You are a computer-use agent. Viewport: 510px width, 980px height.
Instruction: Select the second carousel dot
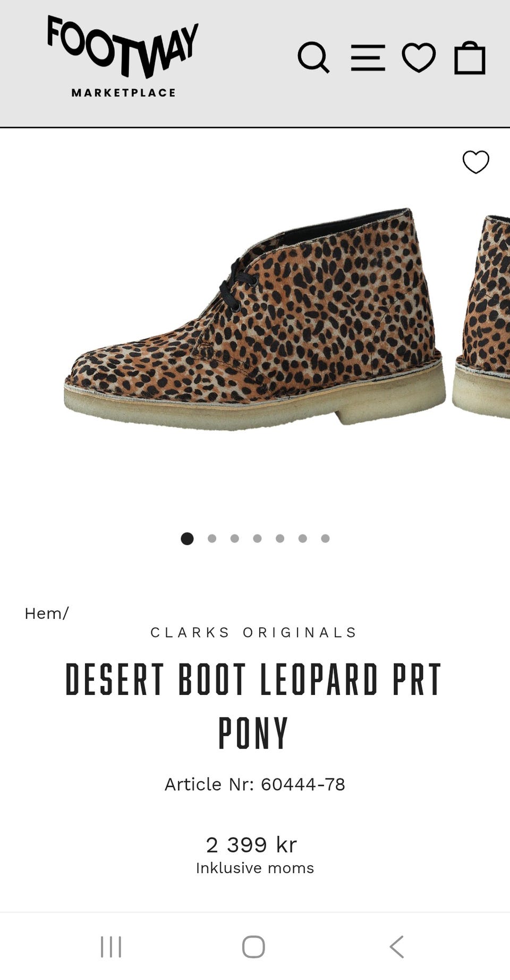click(x=212, y=539)
